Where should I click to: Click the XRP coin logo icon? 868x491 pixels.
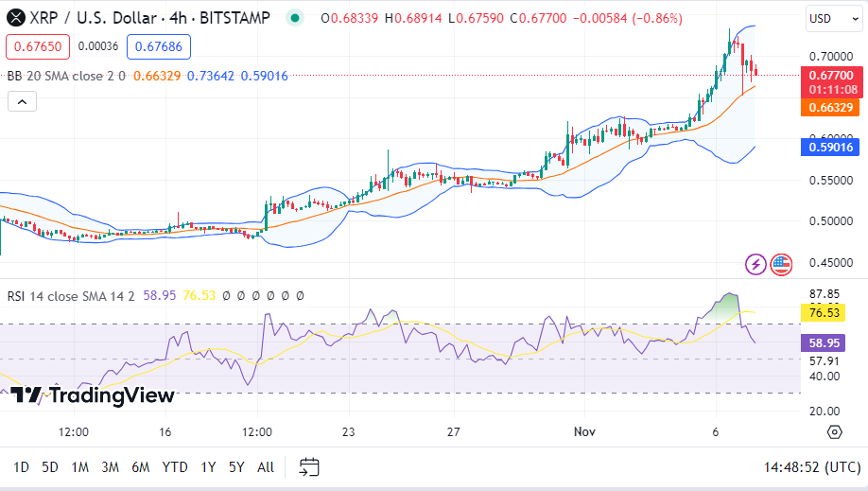[15, 18]
